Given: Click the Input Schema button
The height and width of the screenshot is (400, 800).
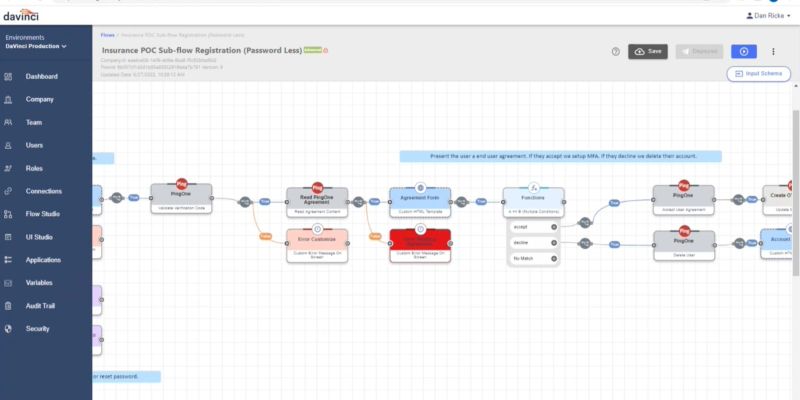Looking at the screenshot, I should tap(759, 74).
